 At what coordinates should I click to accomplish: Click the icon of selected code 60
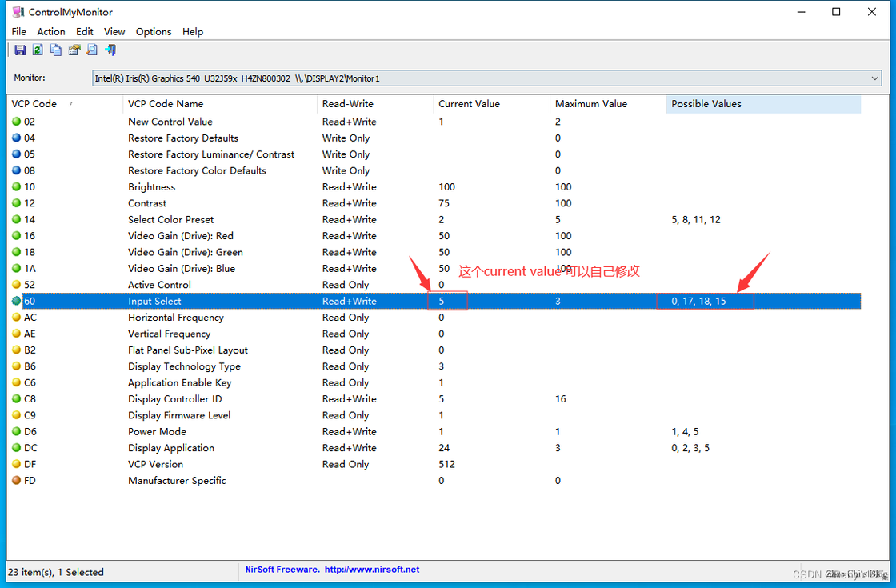click(17, 301)
